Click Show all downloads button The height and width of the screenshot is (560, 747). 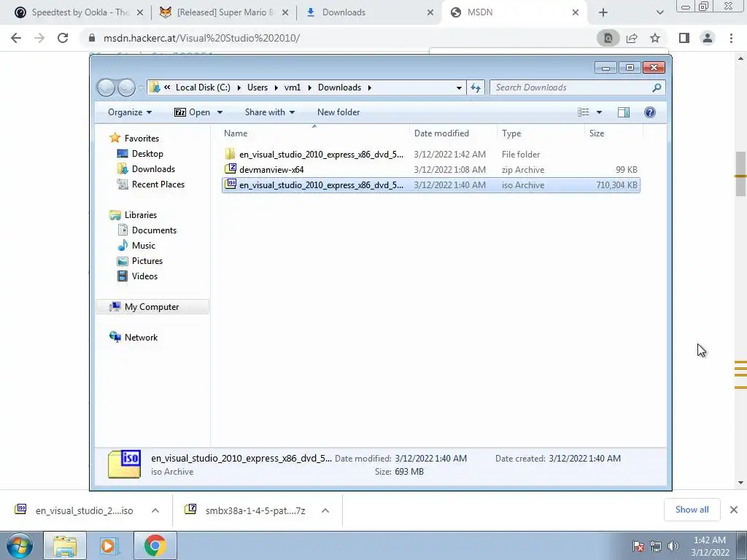[692, 510]
